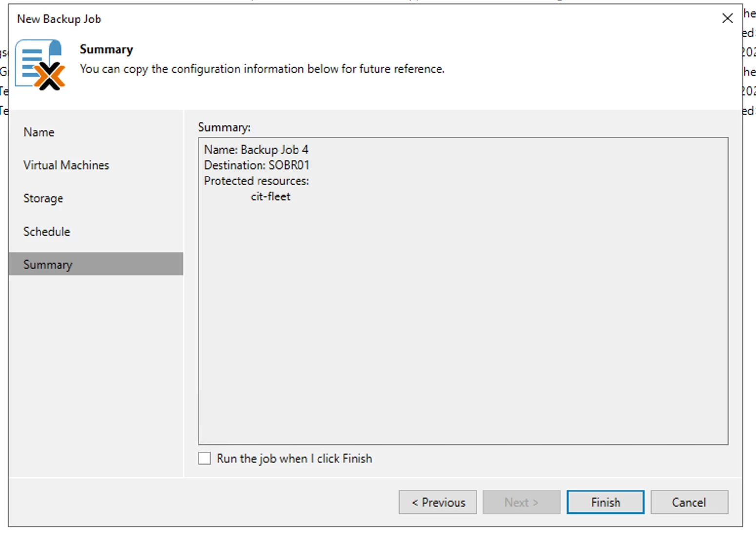Click the greyed-out Next button

(x=521, y=502)
